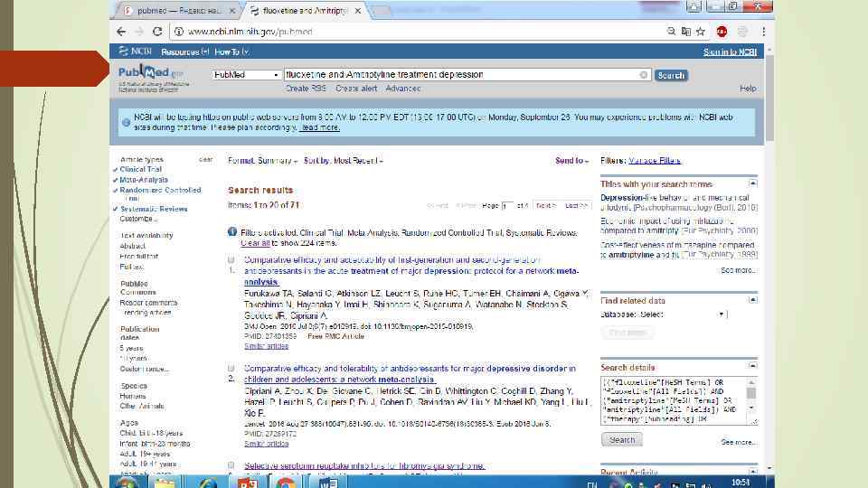
Task: Open the Send to dropdown
Action: 571,161
